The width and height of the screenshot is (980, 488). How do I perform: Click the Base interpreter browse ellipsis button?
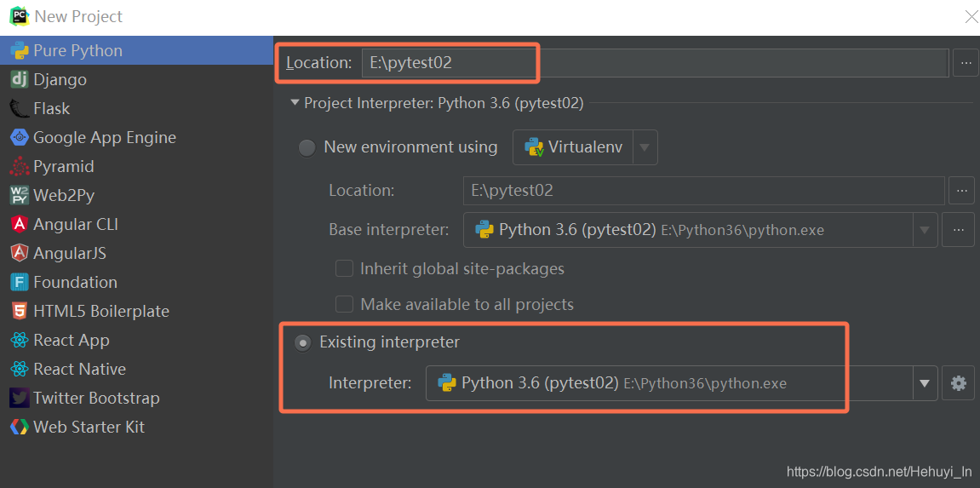tap(959, 229)
